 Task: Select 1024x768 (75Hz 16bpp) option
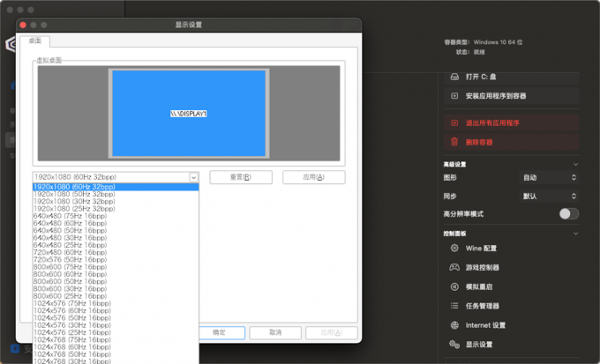click(116, 339)
